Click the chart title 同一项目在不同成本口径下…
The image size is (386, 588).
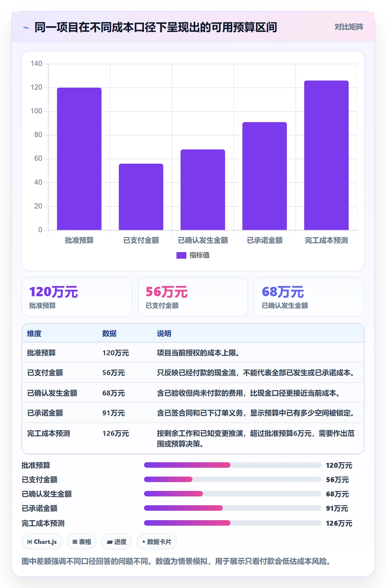click(156, 27)
